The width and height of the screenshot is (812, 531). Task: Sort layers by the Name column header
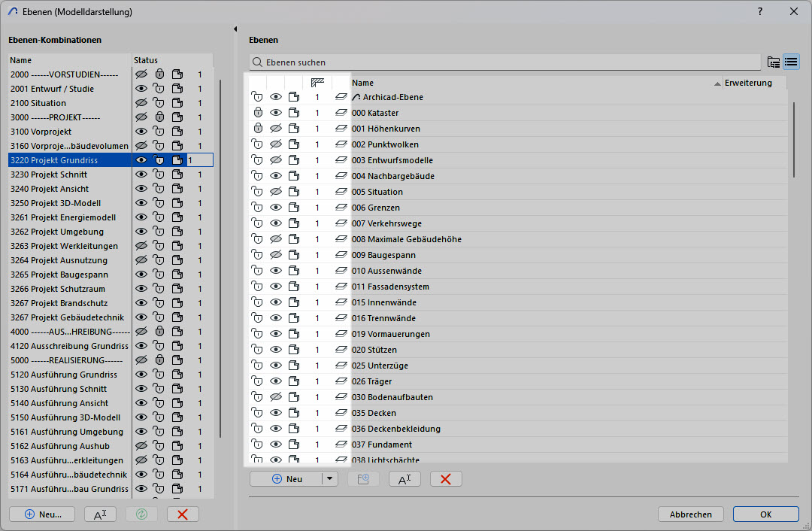click(x=536, y=83)
